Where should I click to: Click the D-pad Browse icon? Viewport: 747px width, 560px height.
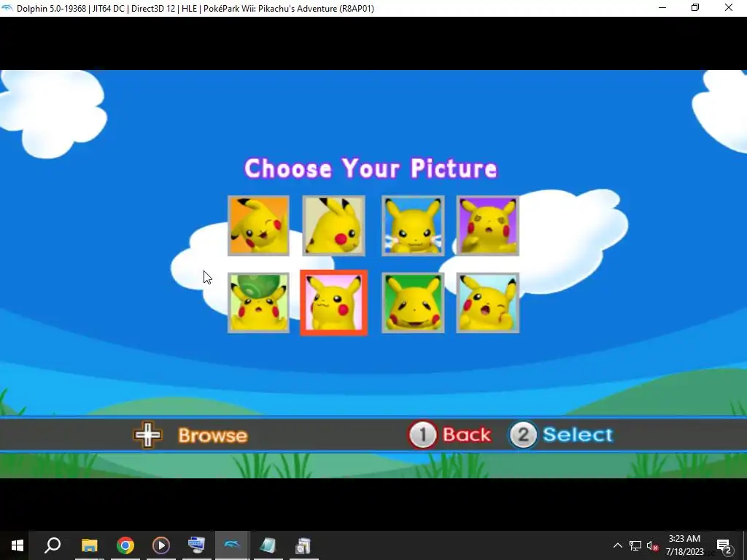147,435
